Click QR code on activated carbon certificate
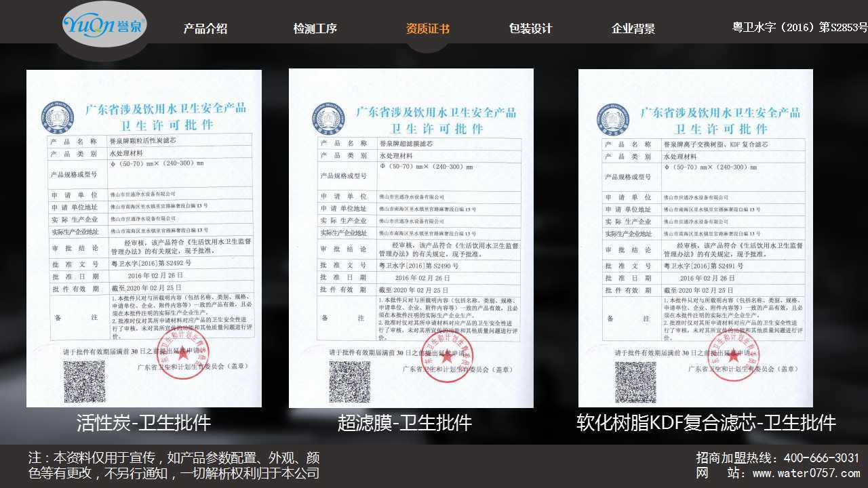 click(x=84, y=382)
